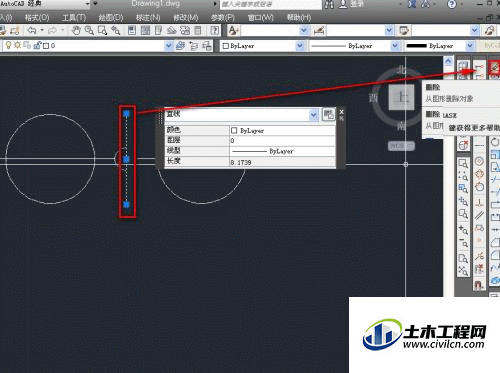
Task: Click the WCS label under the ViewCube
Action: point(401,146)
